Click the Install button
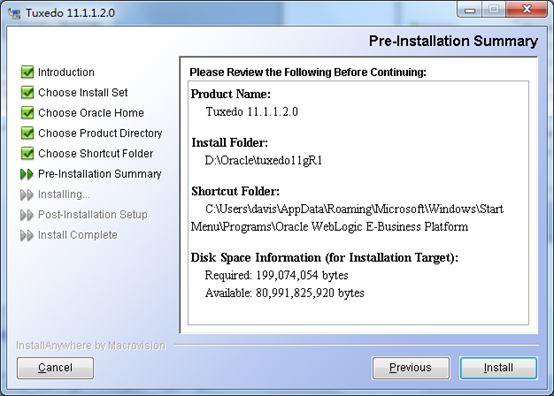The width and height of the screenshot is (554, 396). (x=498, y=368)
